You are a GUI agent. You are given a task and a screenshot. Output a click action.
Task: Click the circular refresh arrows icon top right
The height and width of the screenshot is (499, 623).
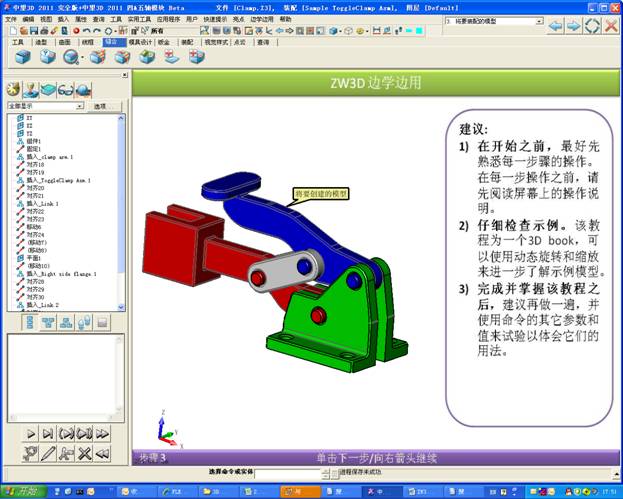[592, 26]
